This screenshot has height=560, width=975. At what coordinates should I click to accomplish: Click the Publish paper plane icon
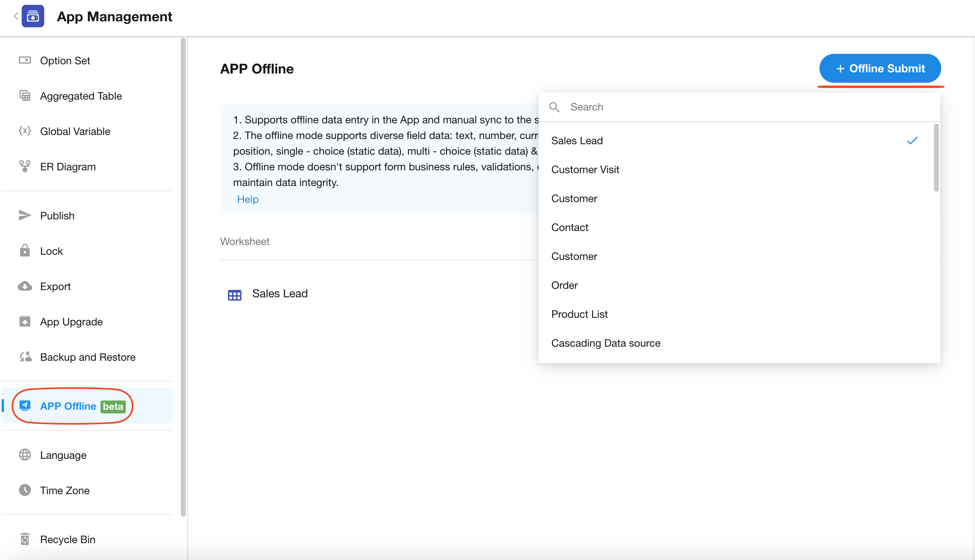25,215
